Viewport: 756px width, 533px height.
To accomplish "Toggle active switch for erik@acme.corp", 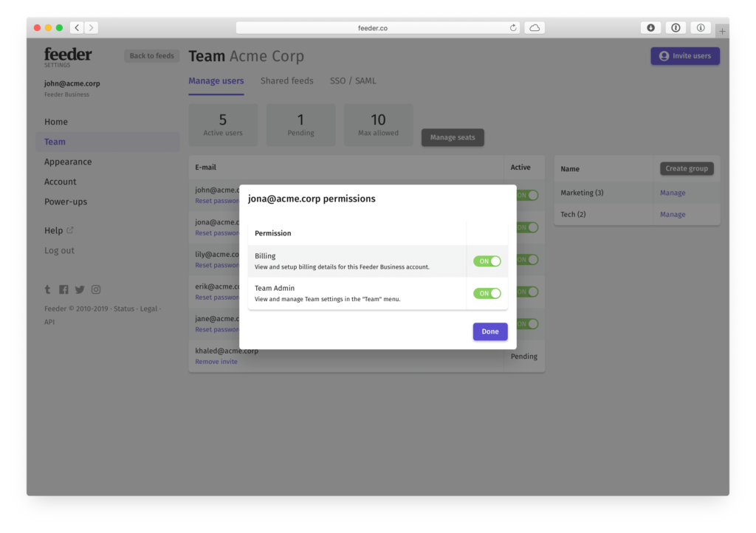I will 527,292.
